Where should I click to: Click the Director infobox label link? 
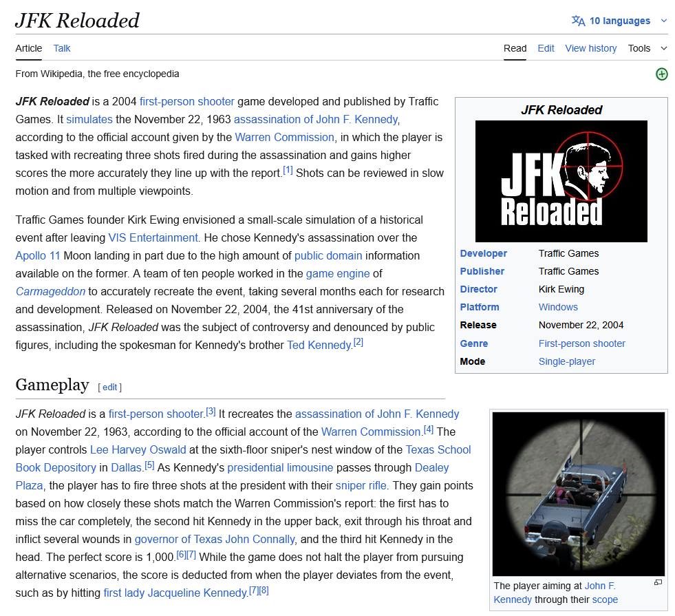(x=478, y=289)
